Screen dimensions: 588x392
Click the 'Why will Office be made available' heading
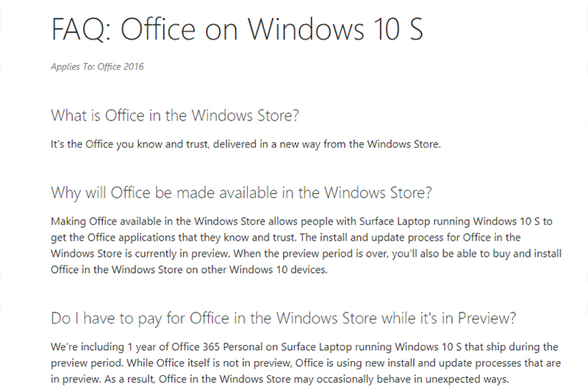[x=241, y=193]
